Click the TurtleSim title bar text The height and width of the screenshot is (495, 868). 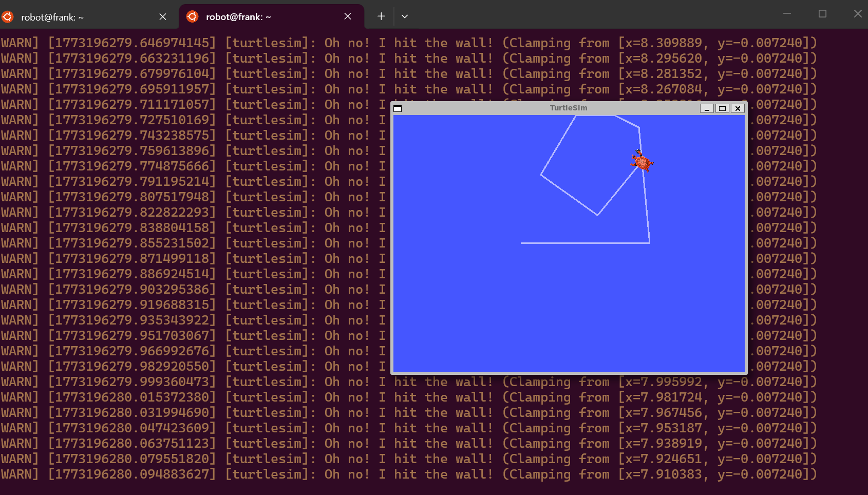(x=568, y=108)
